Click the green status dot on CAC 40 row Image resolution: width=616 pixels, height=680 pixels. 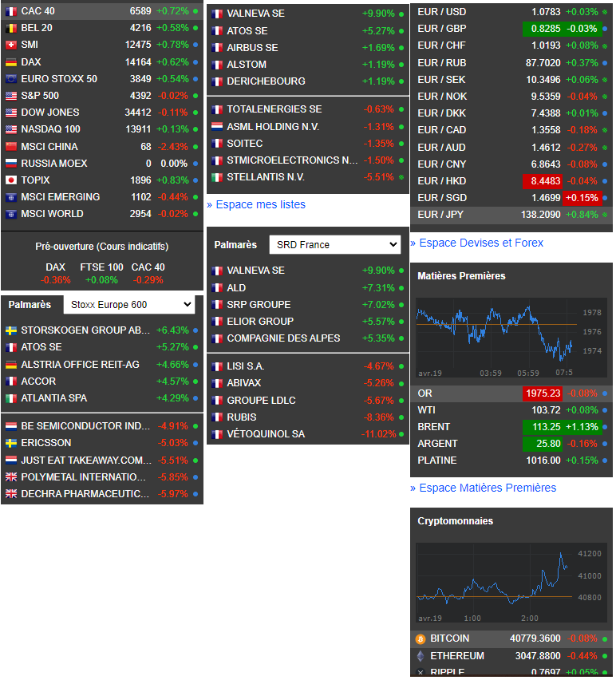[195, 11]
